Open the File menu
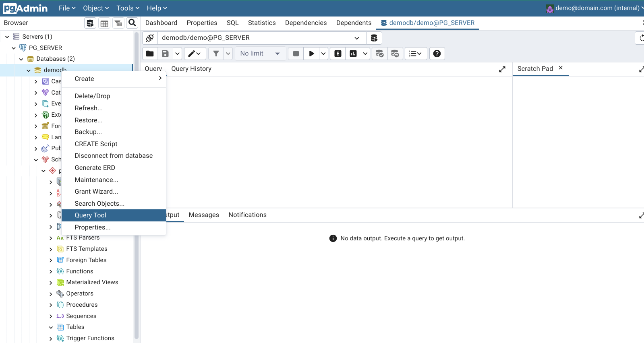644x343 pixels. pyautogui.click(x=67, y=8)
